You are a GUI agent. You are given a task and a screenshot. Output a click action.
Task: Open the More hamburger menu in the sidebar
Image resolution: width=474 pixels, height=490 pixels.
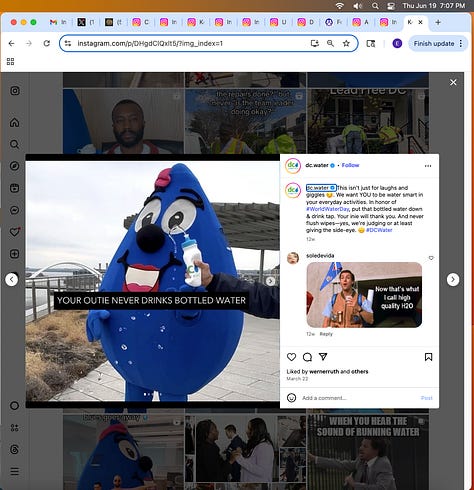pos(14,471)
